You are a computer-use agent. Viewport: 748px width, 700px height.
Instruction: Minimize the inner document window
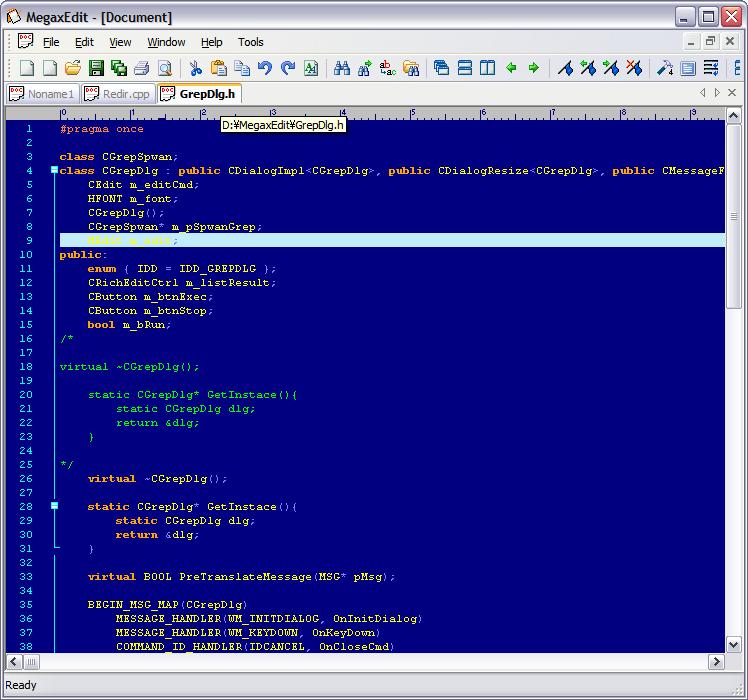coord(691,42)
